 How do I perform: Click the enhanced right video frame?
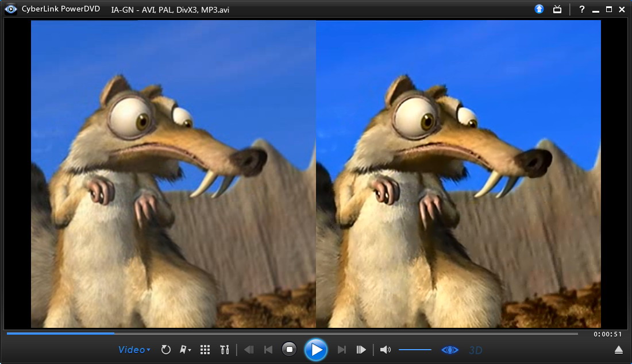(458, 174)
